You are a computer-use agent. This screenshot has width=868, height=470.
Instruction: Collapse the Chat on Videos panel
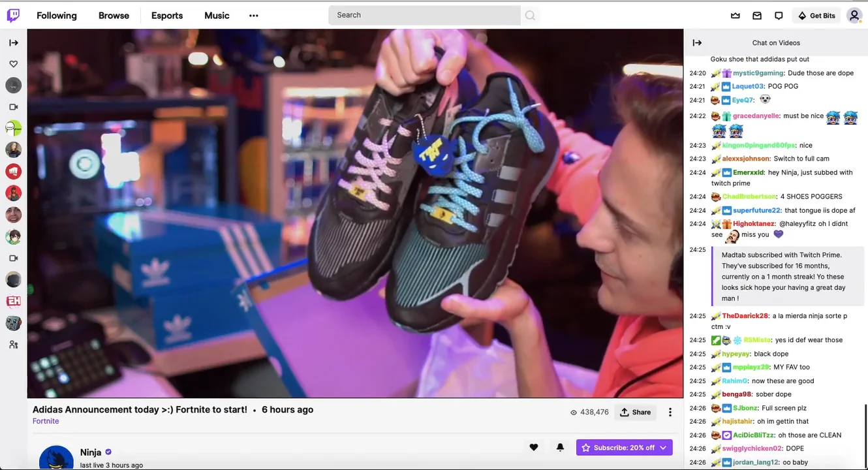(x=697, y=43)
